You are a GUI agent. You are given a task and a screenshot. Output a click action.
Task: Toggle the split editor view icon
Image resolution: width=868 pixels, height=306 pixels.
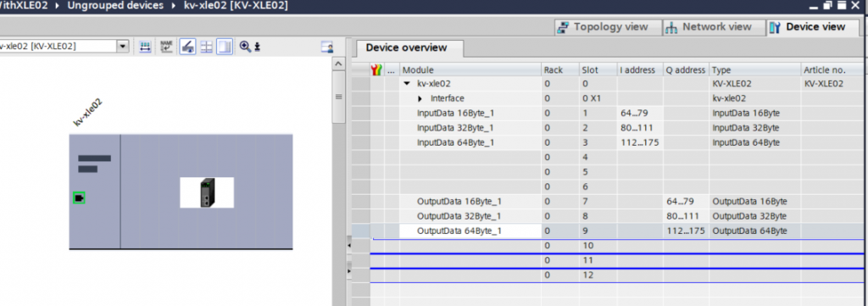click(x=207, y=47)
